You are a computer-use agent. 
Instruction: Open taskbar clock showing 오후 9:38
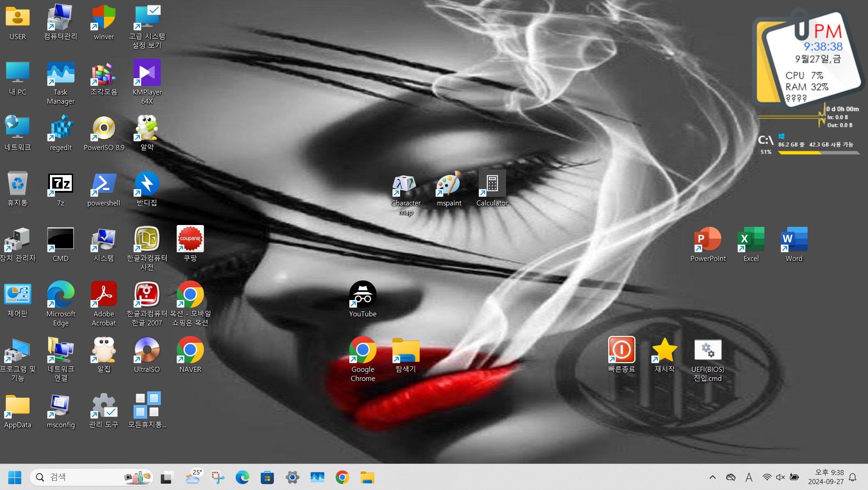tap(826, 477)
